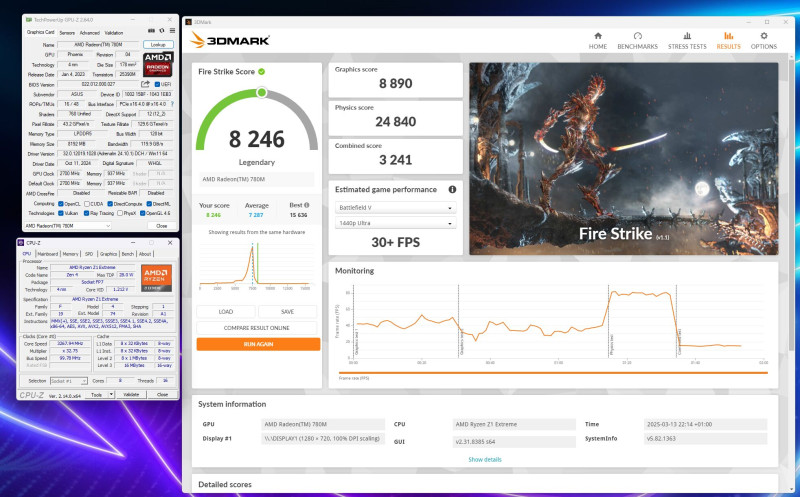Click COMPARE RESULT ONLINE button
Screen dimensions: 800x497
pos(257,328)
